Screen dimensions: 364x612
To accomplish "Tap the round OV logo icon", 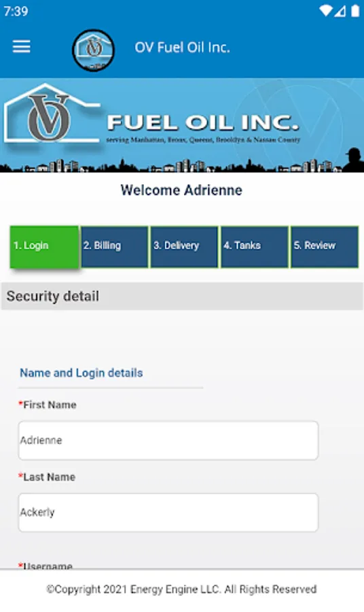I will pyautogui.click(x=93, y=50).
